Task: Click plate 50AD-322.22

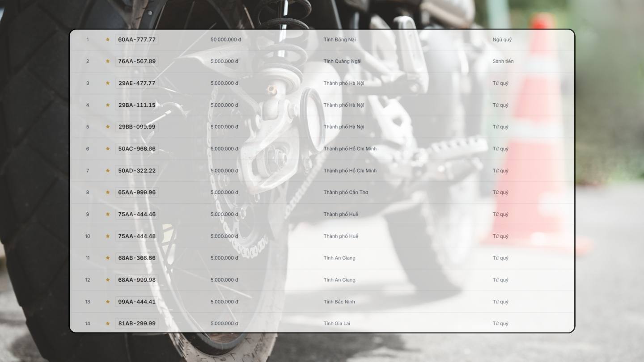Action: pyautogui.click(x=137, y=171)
